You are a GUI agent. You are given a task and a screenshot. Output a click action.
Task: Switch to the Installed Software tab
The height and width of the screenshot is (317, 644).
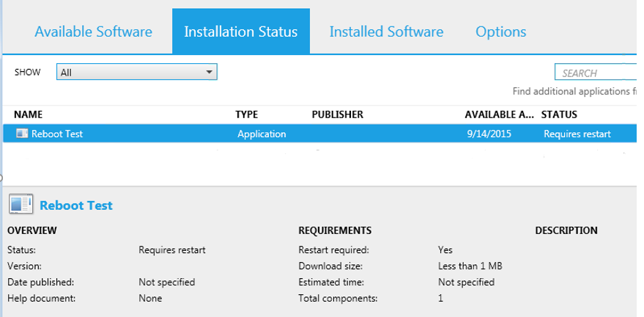(386, 32)
